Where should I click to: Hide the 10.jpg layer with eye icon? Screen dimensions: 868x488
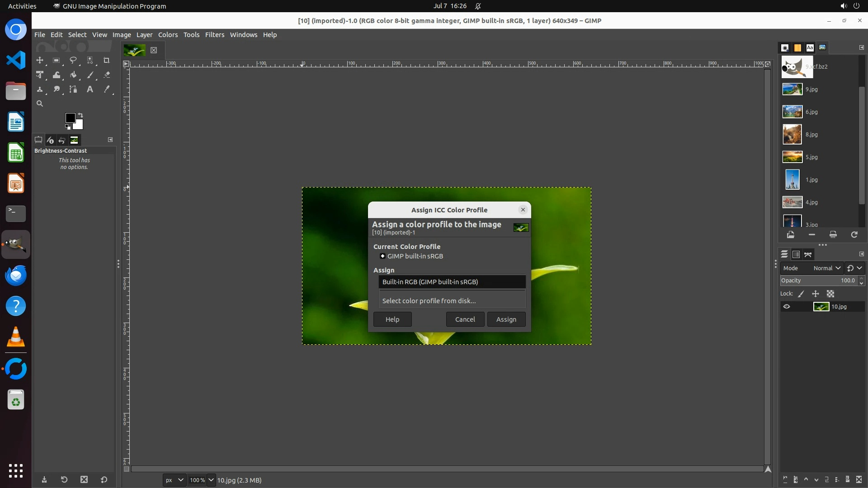[787, 307]
